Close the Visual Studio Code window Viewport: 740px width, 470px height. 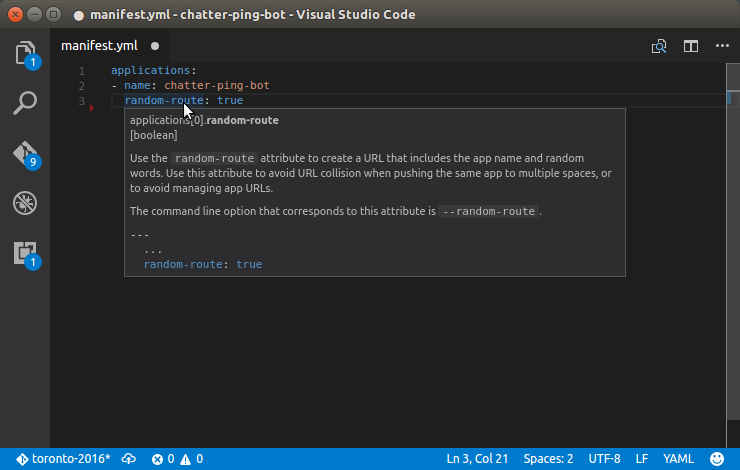(x=15, y=15)
